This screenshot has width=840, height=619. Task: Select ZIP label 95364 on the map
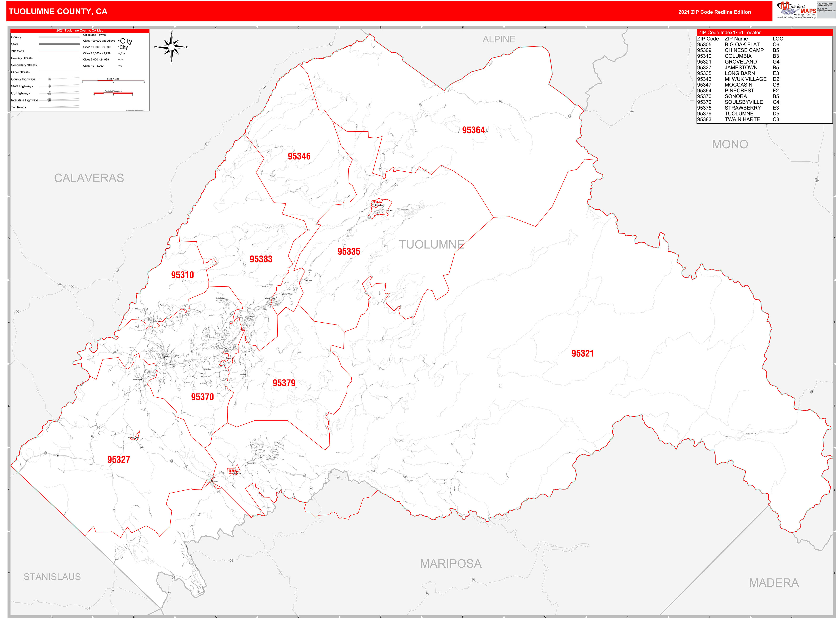point(473,130)
